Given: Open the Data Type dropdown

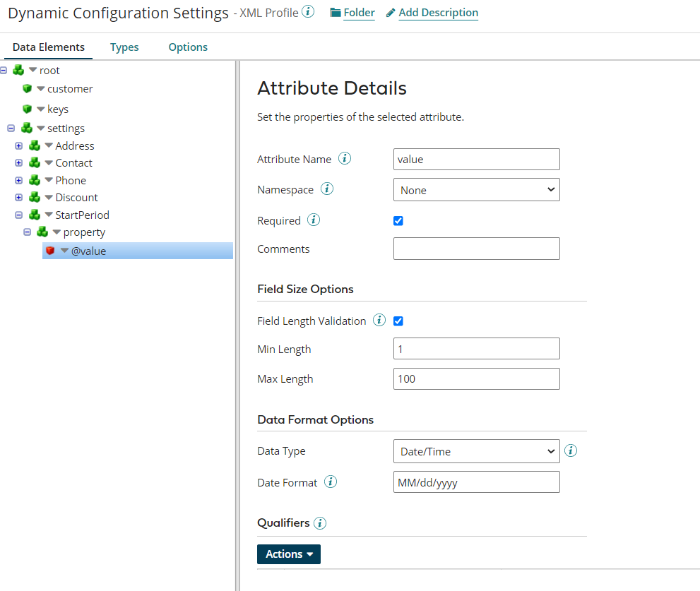Looking at the screenshot, I should (x=476, y=451).
